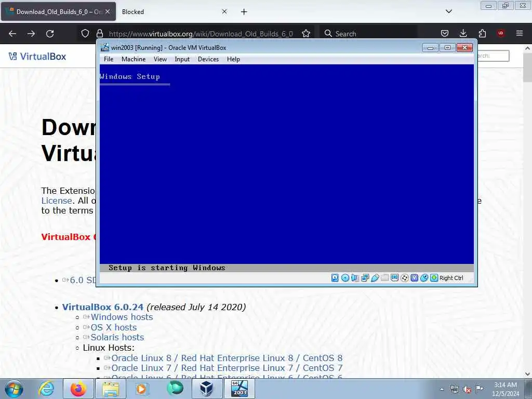Bookmark this page with star icon
532x399 pixels.
(306, 33)
